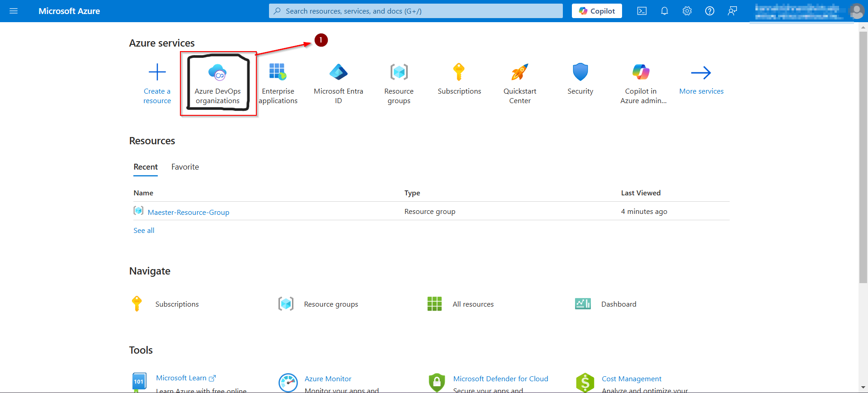
Task: Click the Last Viewed column header
Action: (x=641, y=193)
